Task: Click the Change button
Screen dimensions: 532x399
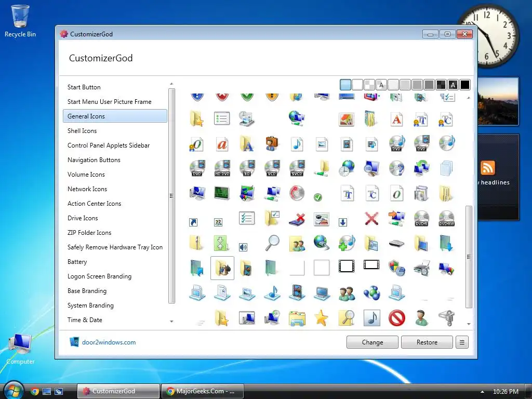Action: pyautogui.click(x=372, y=342)
